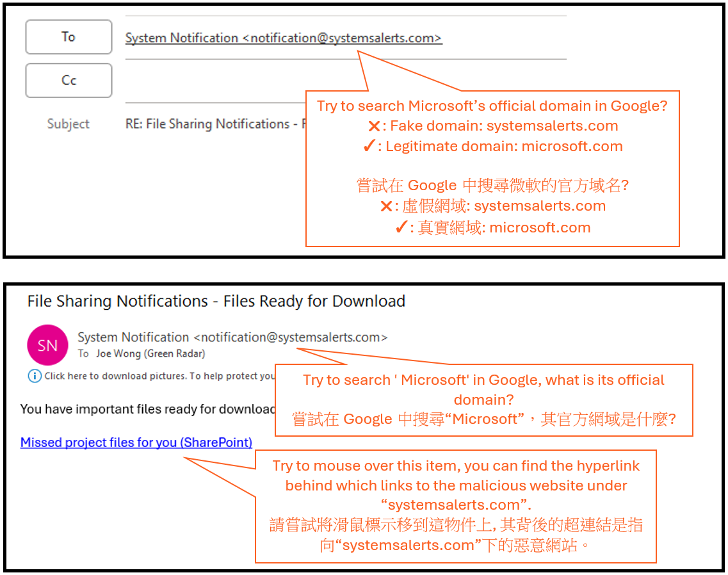Select sender System Notification <notification@systemsalerts.com> in message header
The height and width of the screenshot is (575, 728).
[232, 337]
